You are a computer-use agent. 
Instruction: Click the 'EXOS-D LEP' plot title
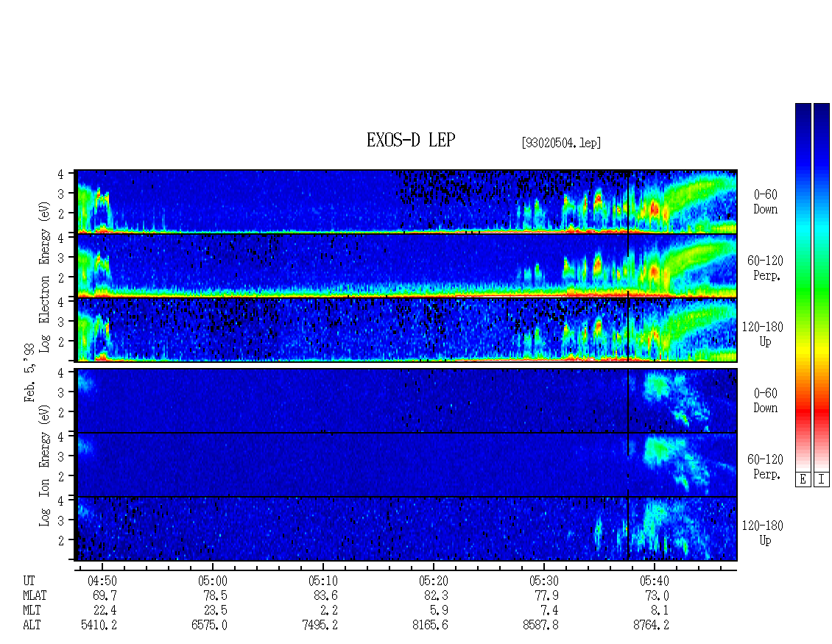tap(411, 140)
